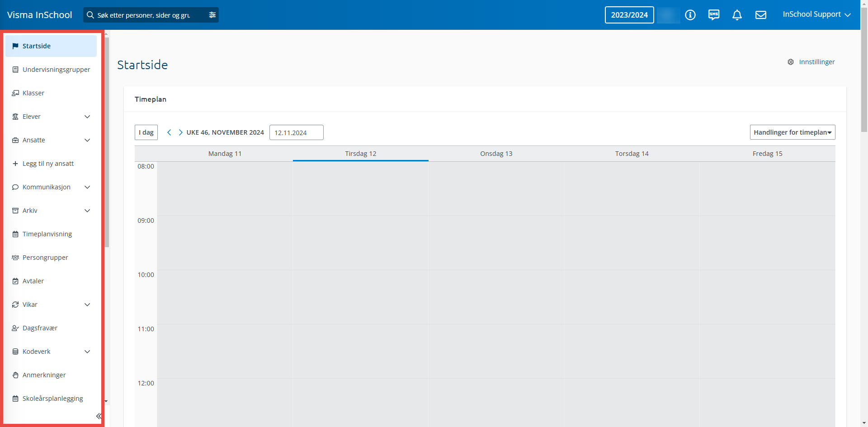The width and height of the screenshot is (868, 427).
Task: Open the Innstillinger link
Action: tap(816, 62)
